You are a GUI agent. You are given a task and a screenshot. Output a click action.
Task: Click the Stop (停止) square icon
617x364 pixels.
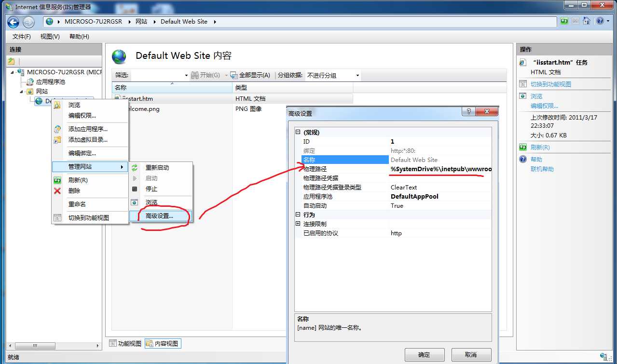[135, 189]
